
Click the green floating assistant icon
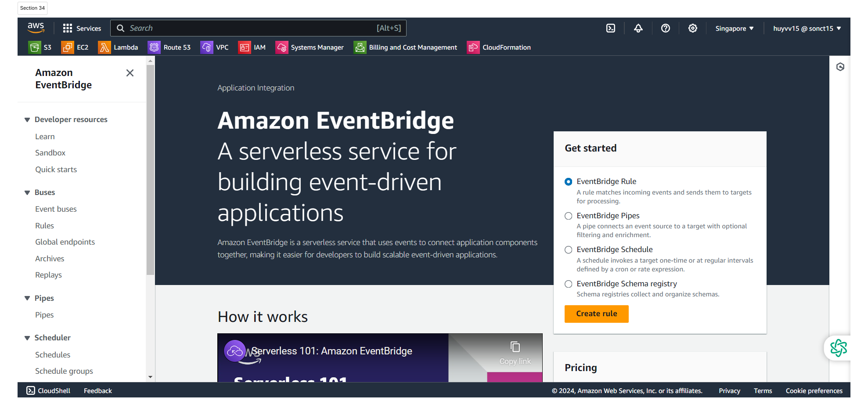click(x=839, y=348)
